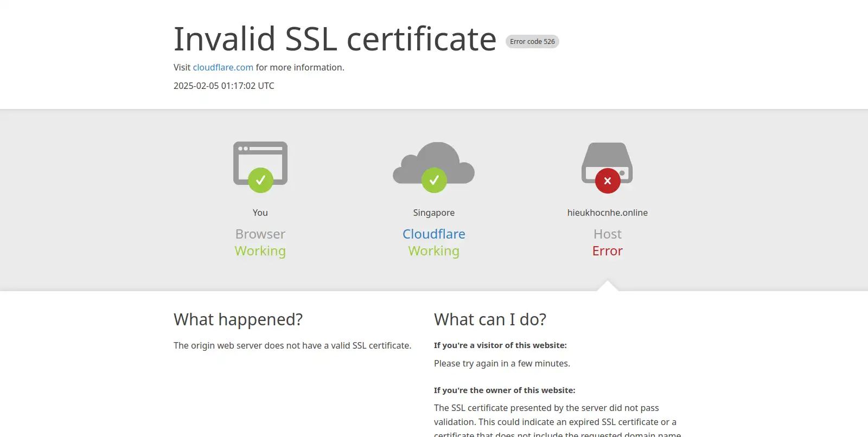
Task: Click the gray Host label
Action: 607,234
